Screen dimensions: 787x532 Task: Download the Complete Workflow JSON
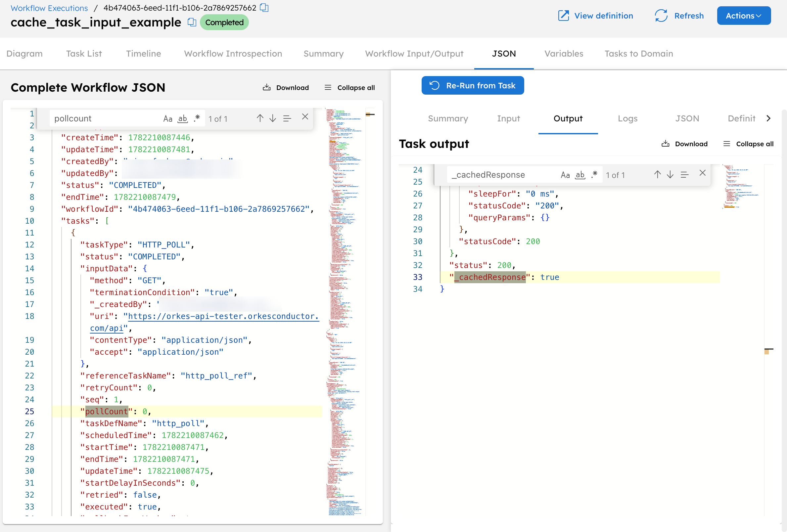pyautogui.click(x=286, y=87)
